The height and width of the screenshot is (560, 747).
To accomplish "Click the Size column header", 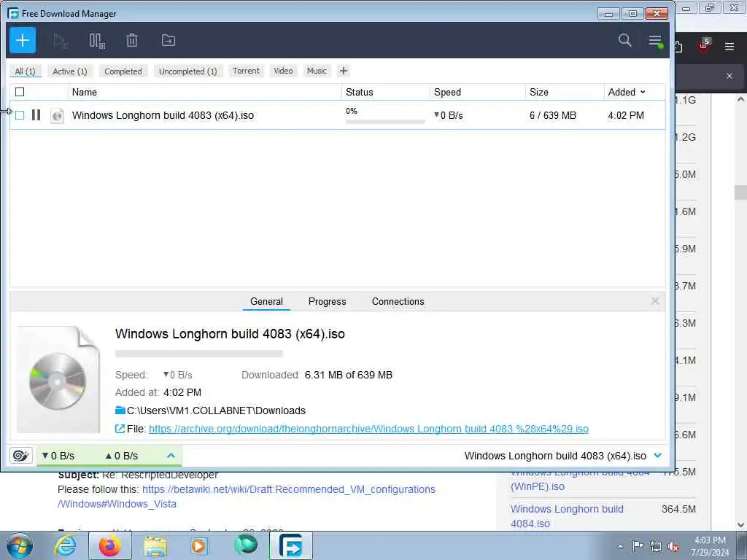I will 565,92.
